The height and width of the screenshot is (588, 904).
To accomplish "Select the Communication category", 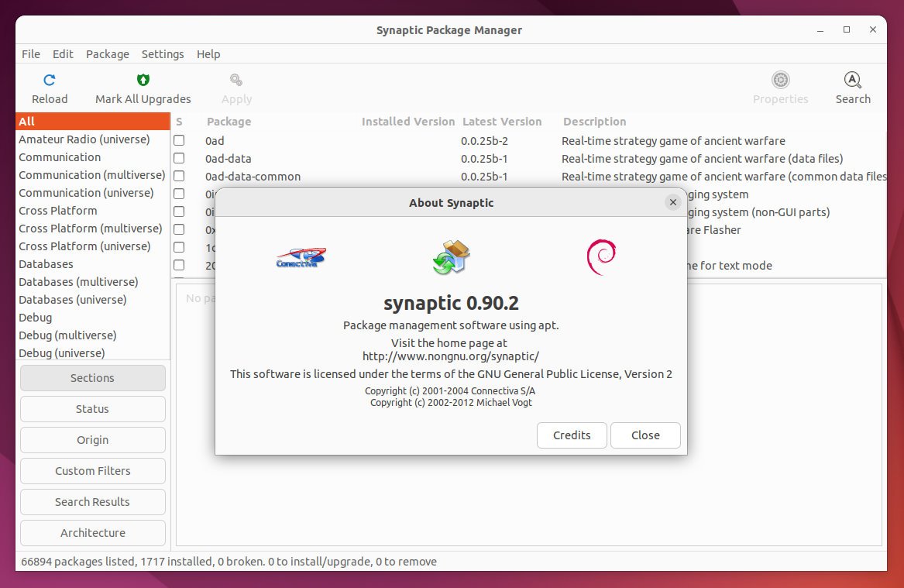I will [x=60, y=156].
